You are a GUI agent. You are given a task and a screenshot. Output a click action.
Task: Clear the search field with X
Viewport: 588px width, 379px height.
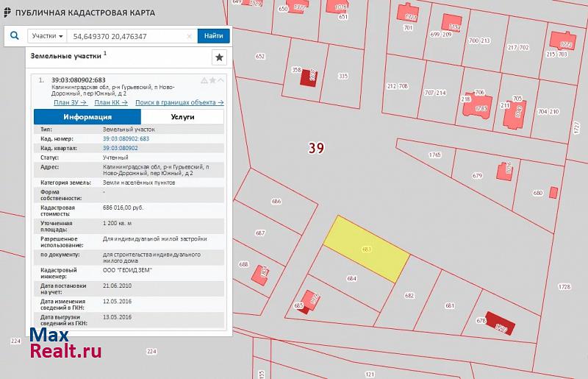(189, 35)
